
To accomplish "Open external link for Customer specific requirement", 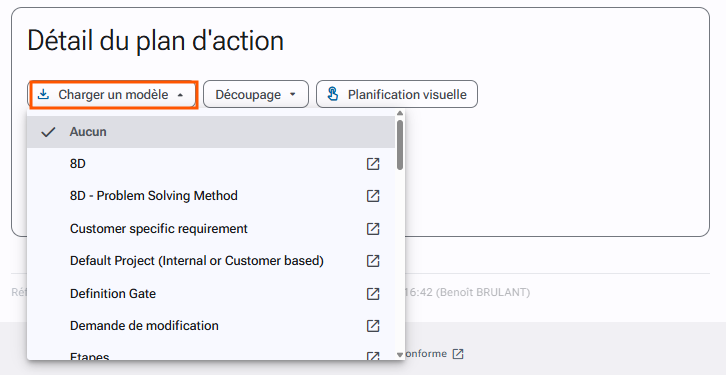I will click(373, 229).
